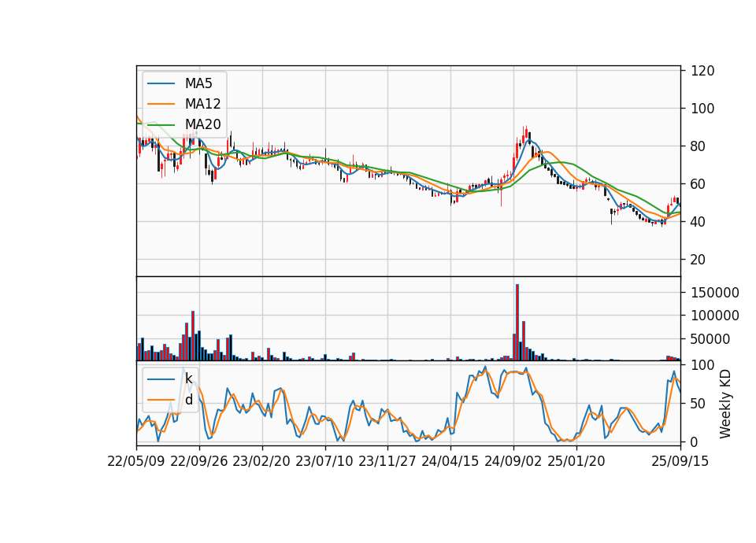This screenshot has height=543, width=756.
Task: Click the 23/07/10 date tick label
Action: [x=324, y=461]
